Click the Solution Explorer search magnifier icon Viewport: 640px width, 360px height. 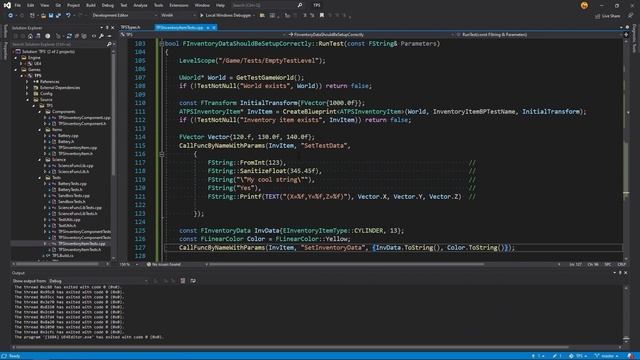point(109,44)
